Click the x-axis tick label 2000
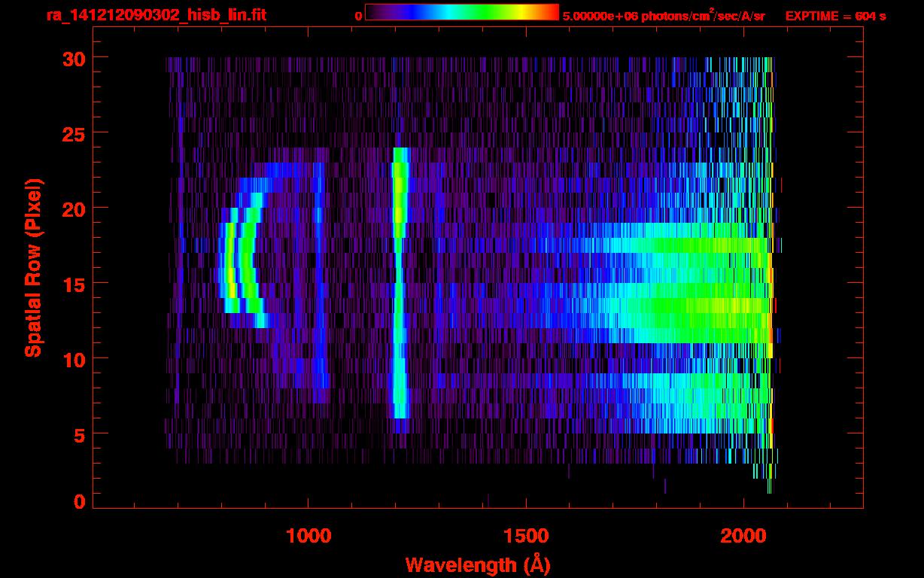Viewport: 924px width, 578px height. pos(743,536)
